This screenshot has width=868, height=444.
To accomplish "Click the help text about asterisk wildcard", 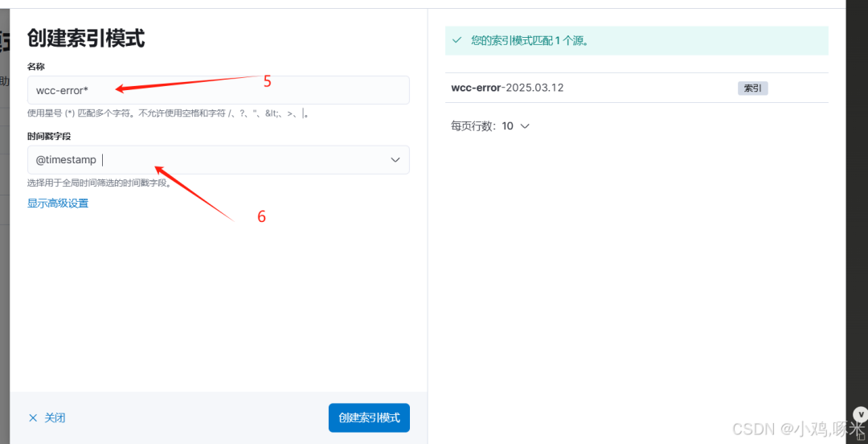I will [x=168, y=113].
